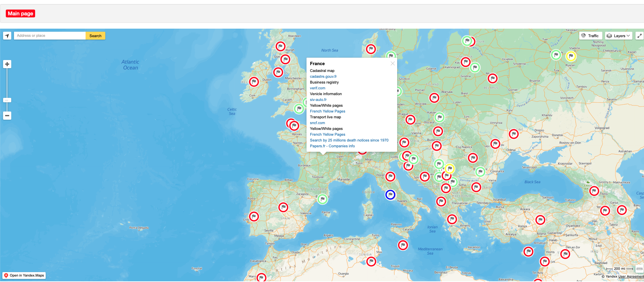Click the geolocation arrow icon

tap(7, 36)
